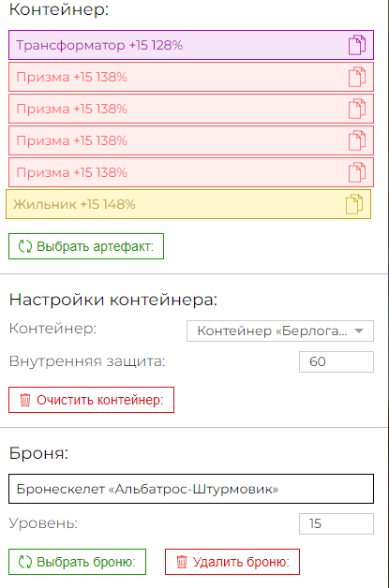
Task: Copy the third Призма +15 138% artifact
Action: 357,140
